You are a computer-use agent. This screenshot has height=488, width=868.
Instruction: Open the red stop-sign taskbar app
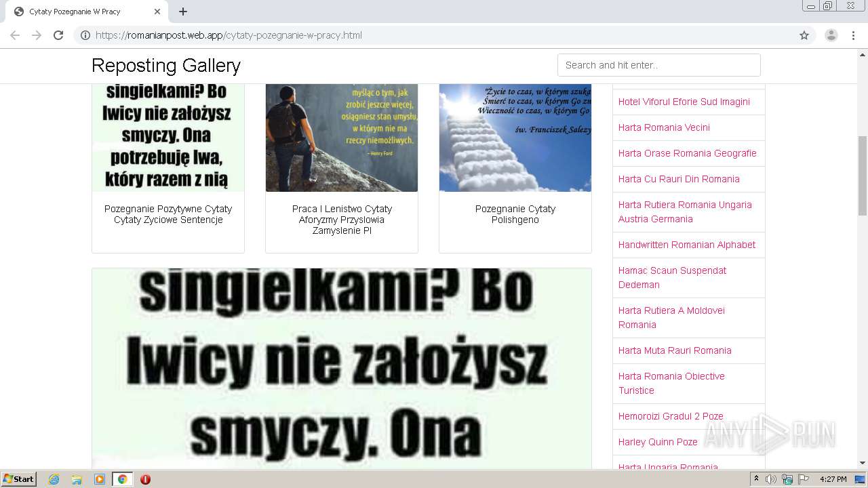(145, 479)
